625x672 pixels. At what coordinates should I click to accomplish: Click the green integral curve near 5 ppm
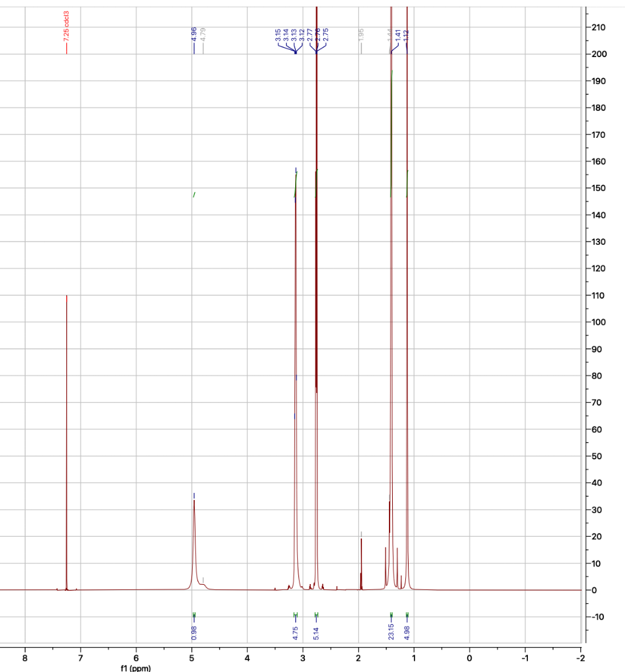tap(193, 194)
